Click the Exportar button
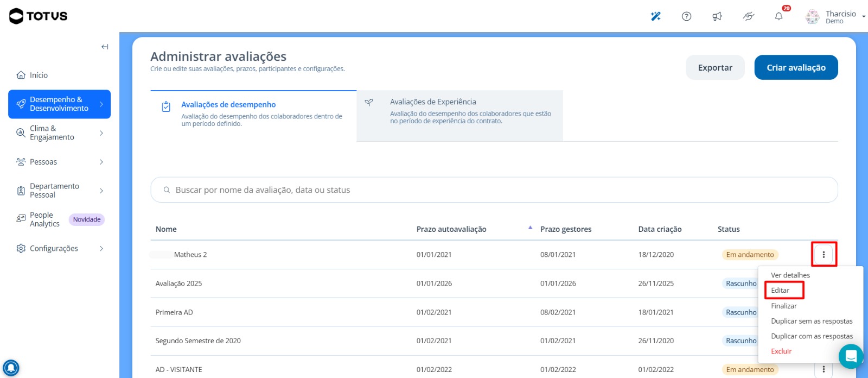The height and width of the screenshot is (378, 868). click(x=715, y=67)
